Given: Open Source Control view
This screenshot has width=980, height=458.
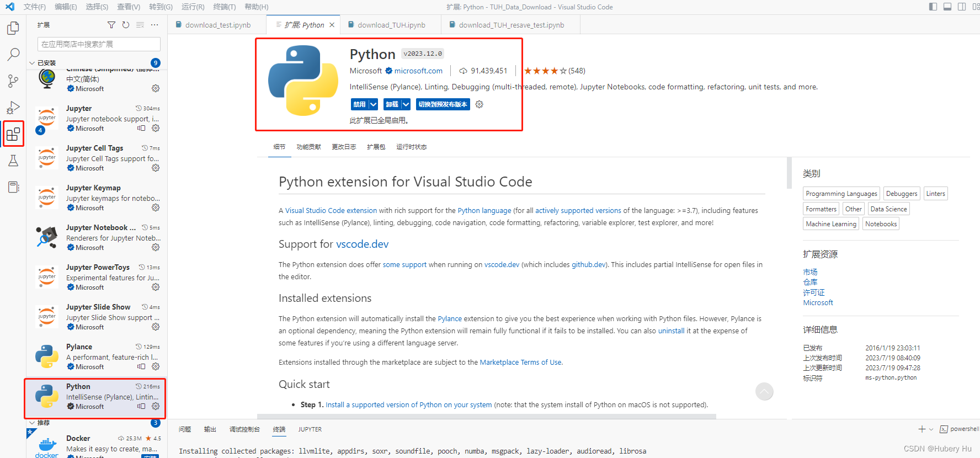Looking at the screenshot, I should [13, 81].
